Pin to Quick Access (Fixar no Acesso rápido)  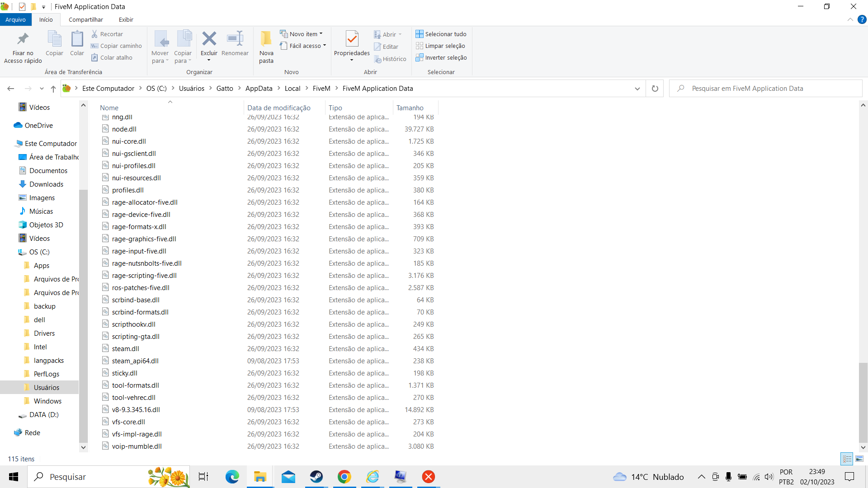point(23,47)
